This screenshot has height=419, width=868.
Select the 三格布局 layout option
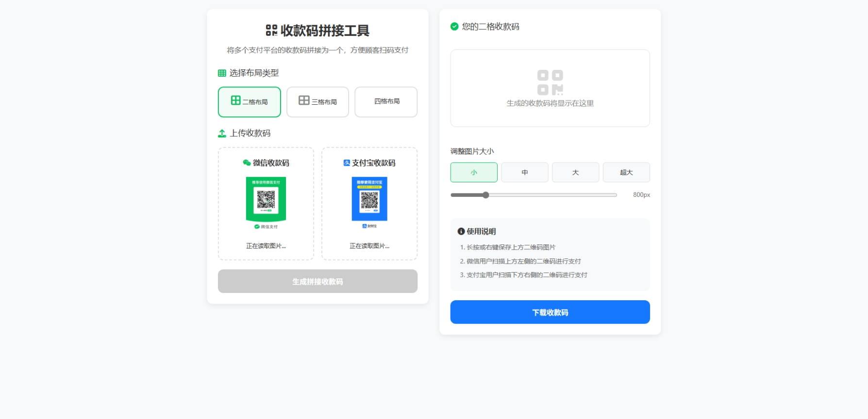(317, 102)
